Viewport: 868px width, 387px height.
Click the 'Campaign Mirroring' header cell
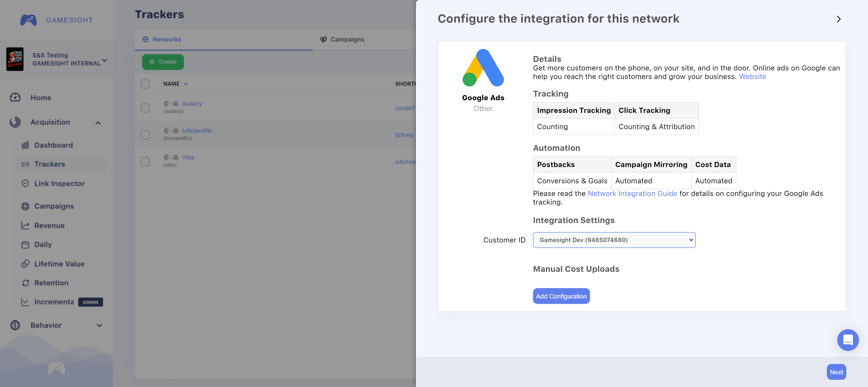[651, 165]
